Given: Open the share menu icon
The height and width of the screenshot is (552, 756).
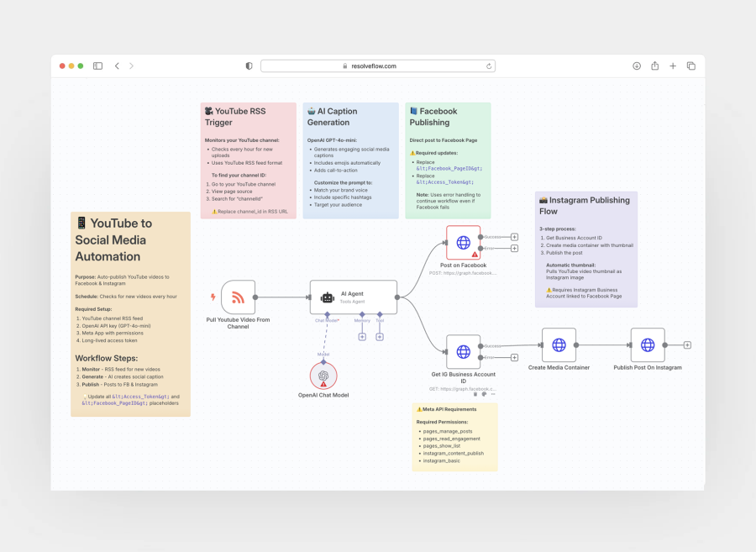Looking at the screenshot, I should pyautogui.click(x=654, y=66).
